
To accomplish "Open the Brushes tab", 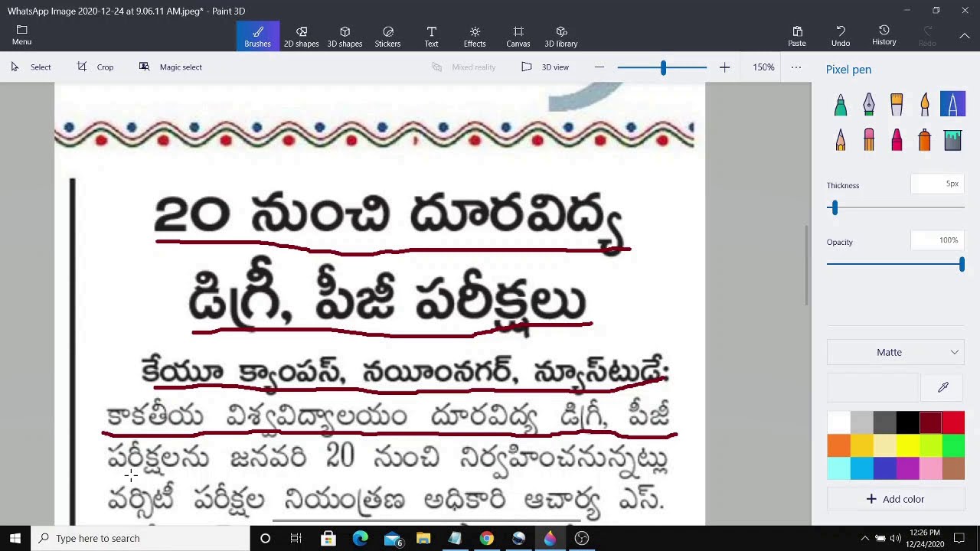I will pyautogui.click(x=257, y=36).
